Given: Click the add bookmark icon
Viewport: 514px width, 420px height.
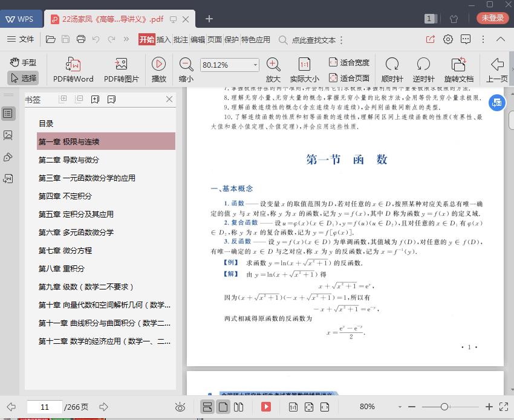Looking at the screenshot, I should [95, 99].
